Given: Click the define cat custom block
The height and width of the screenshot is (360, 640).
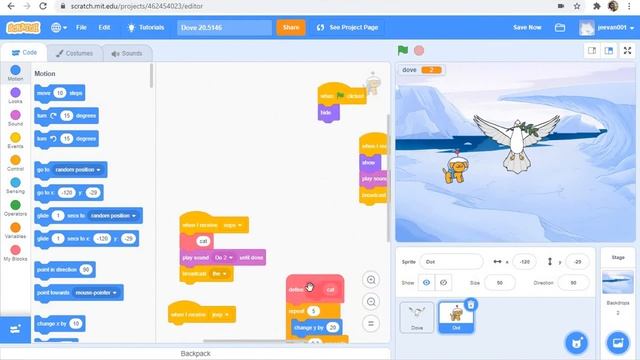Looking at the screenshot, I should click(x=315, y=289).
